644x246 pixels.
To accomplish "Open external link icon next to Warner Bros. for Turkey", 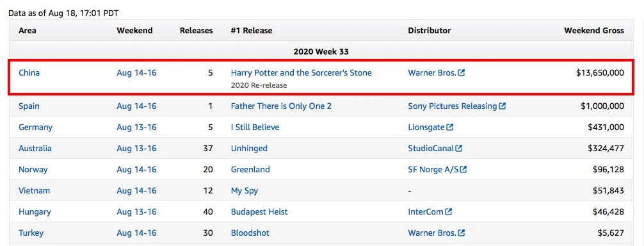I will click(x=462, y=233).
